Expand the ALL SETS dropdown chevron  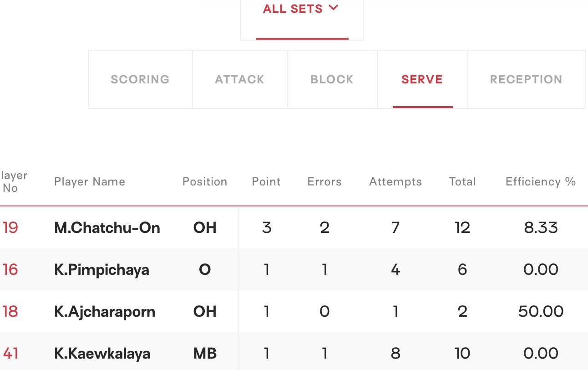(334, 8)
